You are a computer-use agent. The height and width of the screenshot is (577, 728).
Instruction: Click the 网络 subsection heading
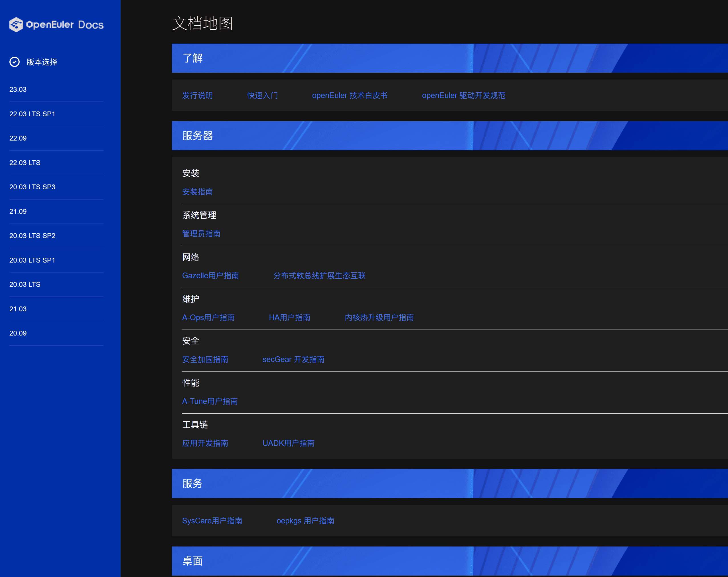click(191, 257)
